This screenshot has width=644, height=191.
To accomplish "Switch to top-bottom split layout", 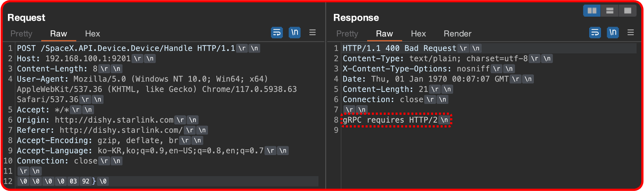I will [609, 11].
